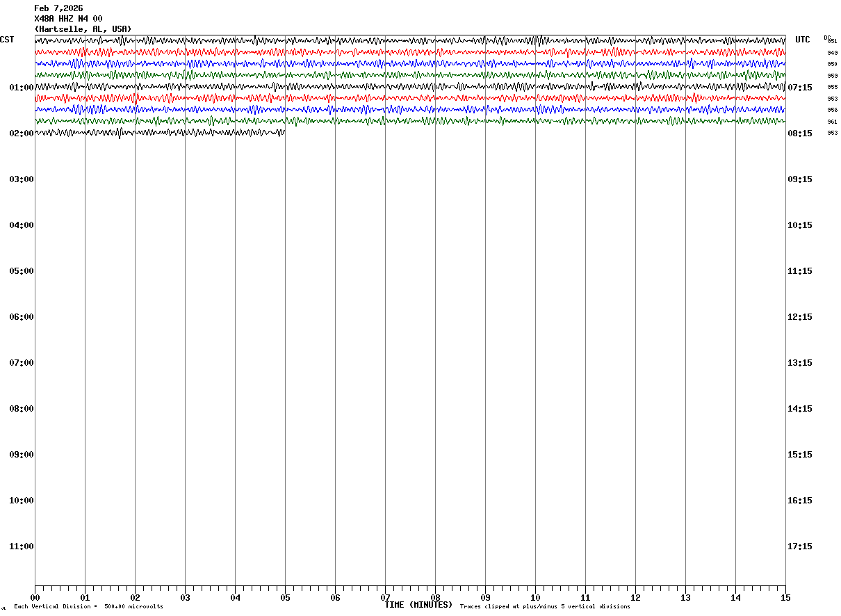The image size is (841, 616).
Task: Click the "14:15" UTC time label
Action: (800, 409)
